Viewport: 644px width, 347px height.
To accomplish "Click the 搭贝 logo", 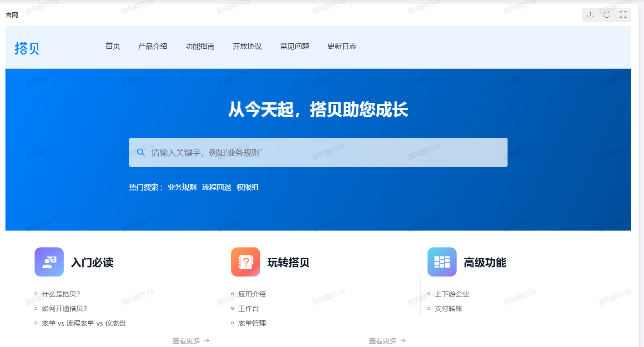I will pos(26,47).
